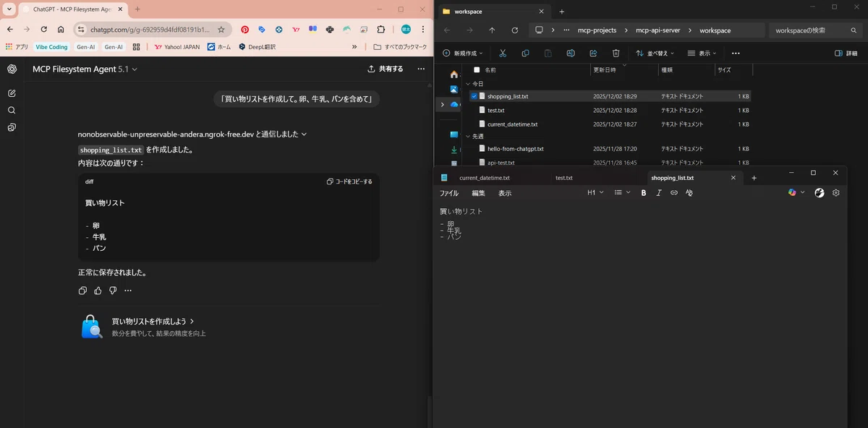Open new chat icon in ChatGPT sidebar

coord(12,93)
